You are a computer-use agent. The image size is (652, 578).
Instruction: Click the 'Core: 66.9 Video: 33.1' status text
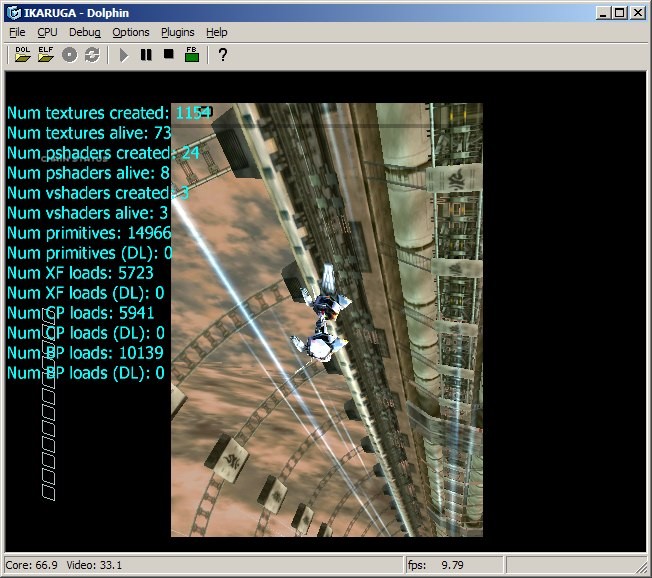point(64,565)
